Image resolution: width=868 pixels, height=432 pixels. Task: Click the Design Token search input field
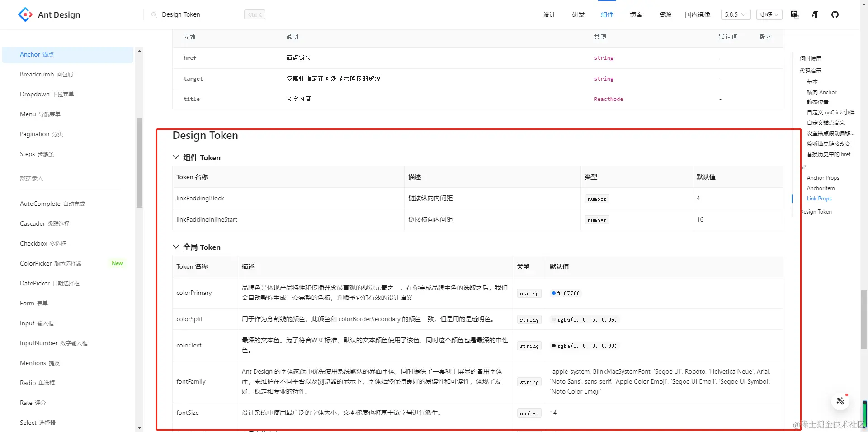(x=190, y=14)
